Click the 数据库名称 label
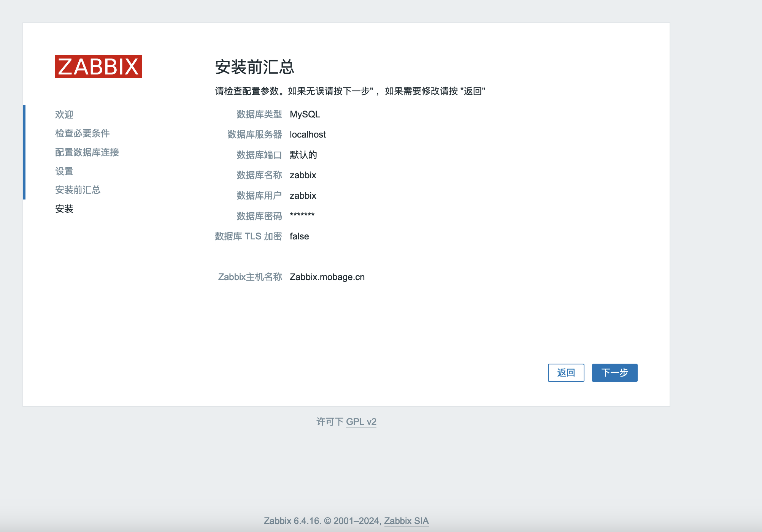 [x=259, y=175]
